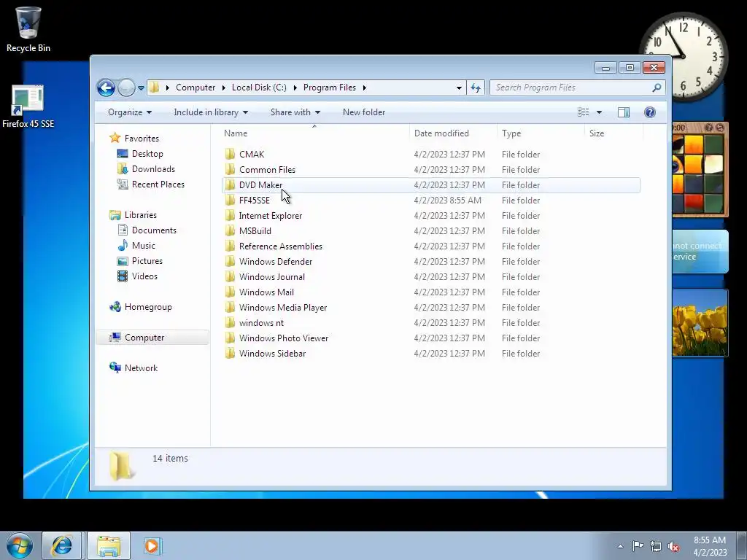
Task: Select the Firefox 45 SSE desktop shortcut
Action: [28, 107]
